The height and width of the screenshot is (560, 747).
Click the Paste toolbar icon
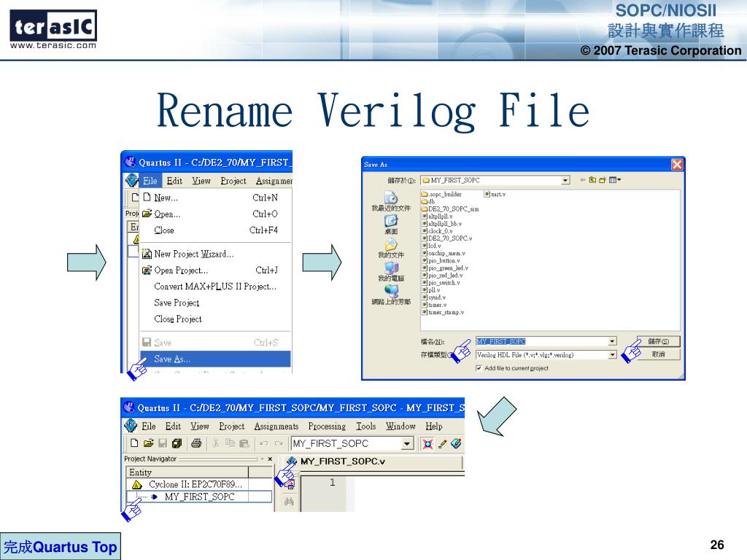click(x=244, y=443)
